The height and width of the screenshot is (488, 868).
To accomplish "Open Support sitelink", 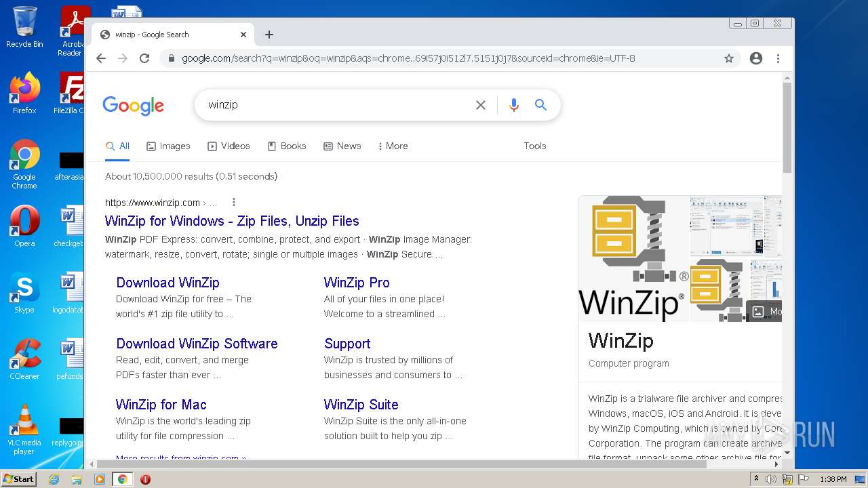I will tap(347, 344).
